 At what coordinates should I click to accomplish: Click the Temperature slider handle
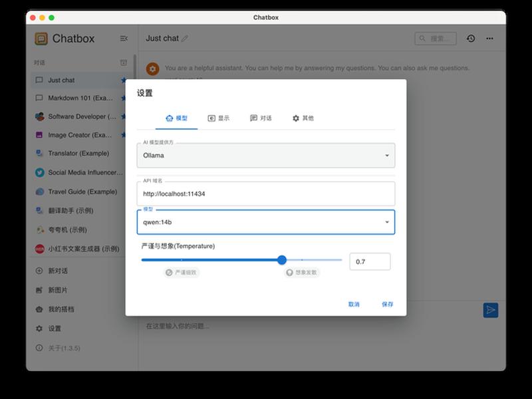click(281, 260)
